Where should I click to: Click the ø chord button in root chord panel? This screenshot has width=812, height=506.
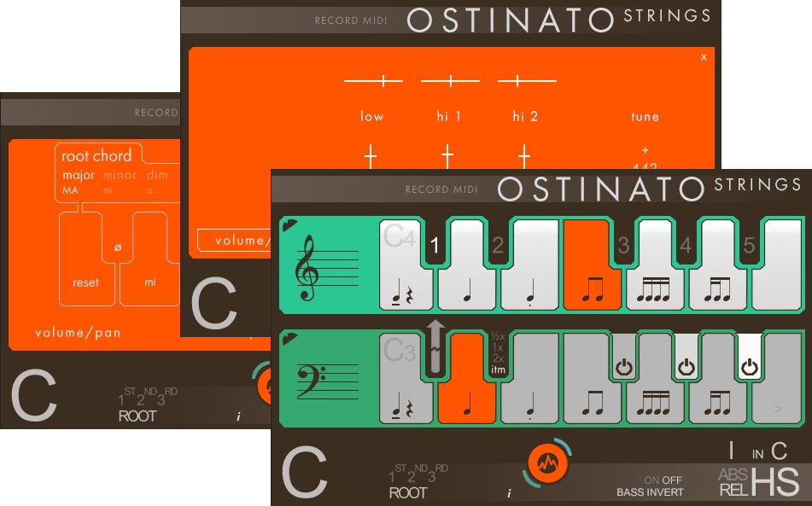pos(118,247)
